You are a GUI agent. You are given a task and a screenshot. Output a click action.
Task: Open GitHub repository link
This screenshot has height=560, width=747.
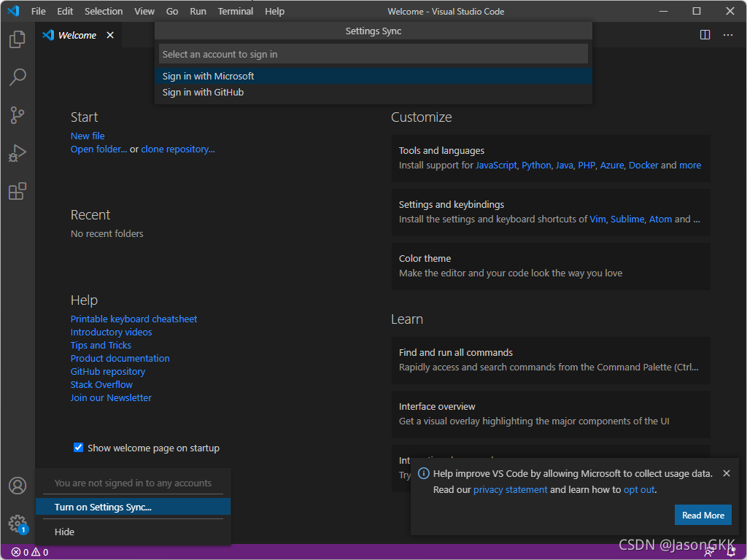click(108, 371)
